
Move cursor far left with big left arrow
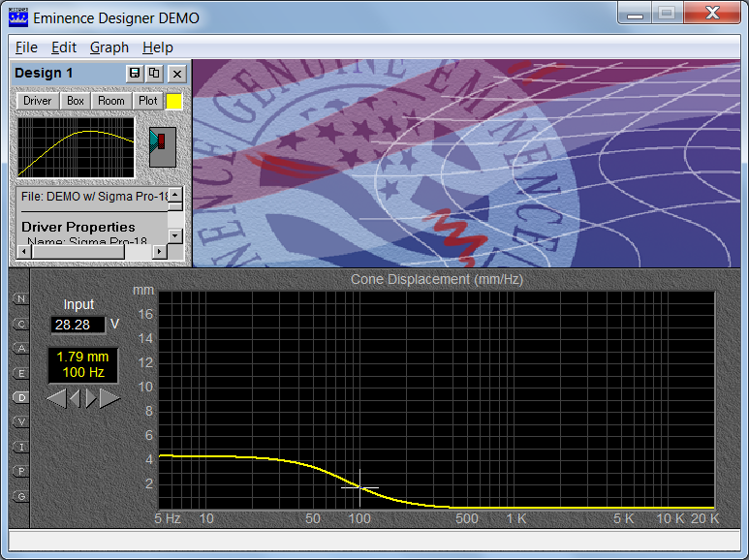click(56, 398)
